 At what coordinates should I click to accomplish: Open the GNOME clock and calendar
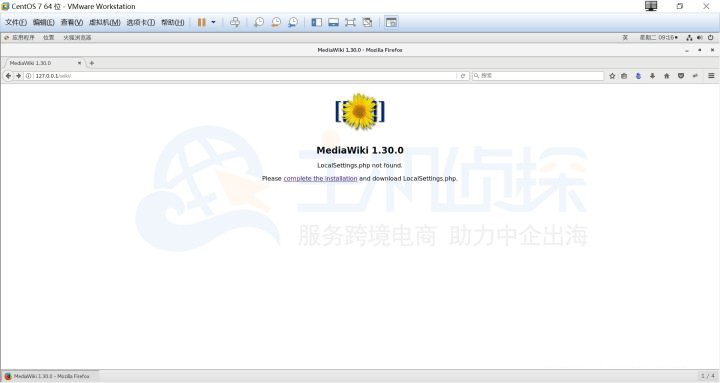coord(658,38)
